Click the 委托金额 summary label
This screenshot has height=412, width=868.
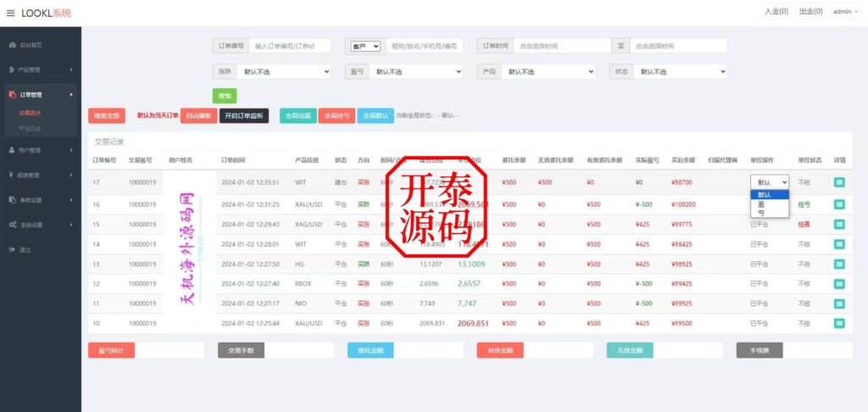pos(370,350)
